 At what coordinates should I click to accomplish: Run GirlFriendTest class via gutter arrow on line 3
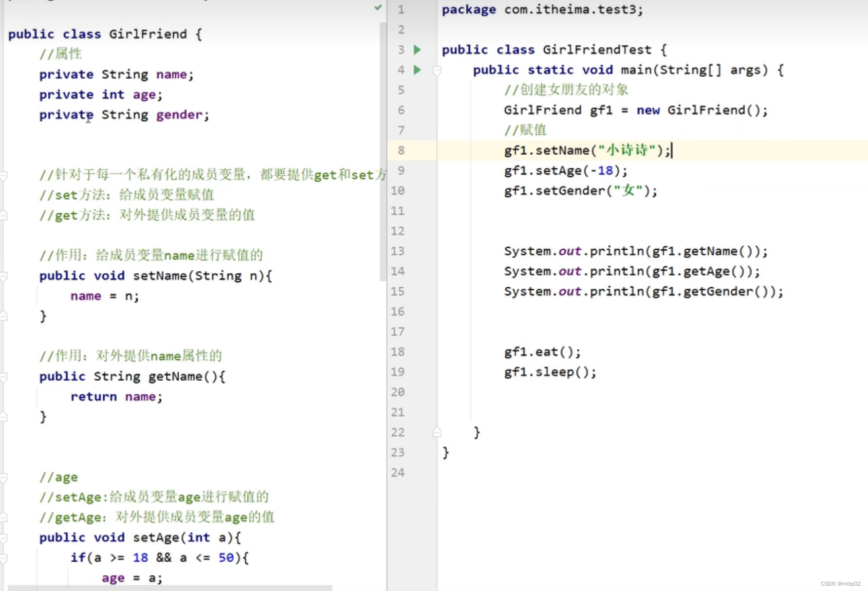pyautogui.click(x=417, y=50)
